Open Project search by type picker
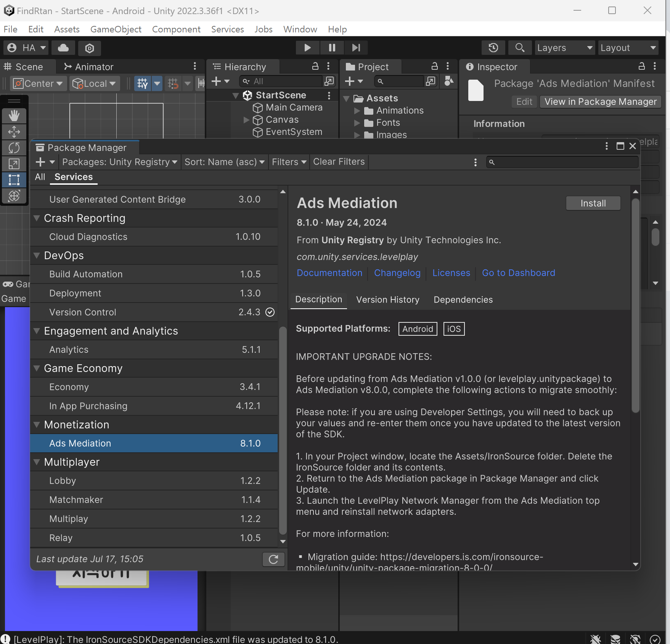The width and height of the screenshot is (670, 644). [449, 81]
